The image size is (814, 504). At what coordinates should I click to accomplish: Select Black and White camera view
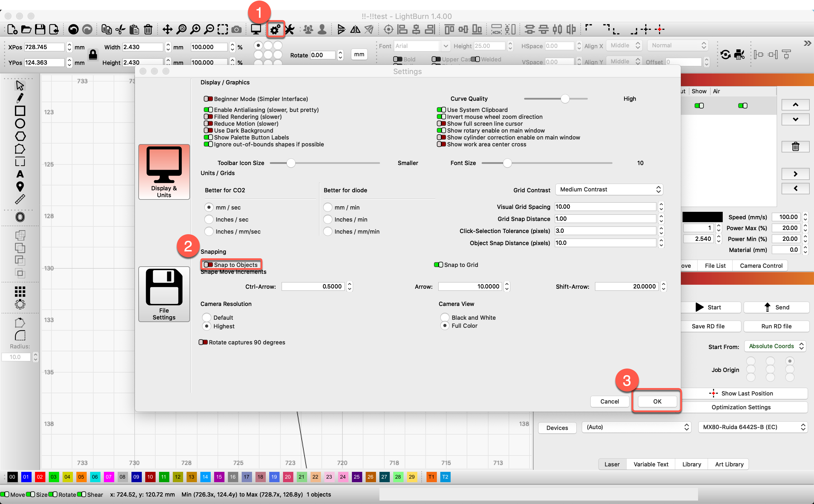click(445, 317)
